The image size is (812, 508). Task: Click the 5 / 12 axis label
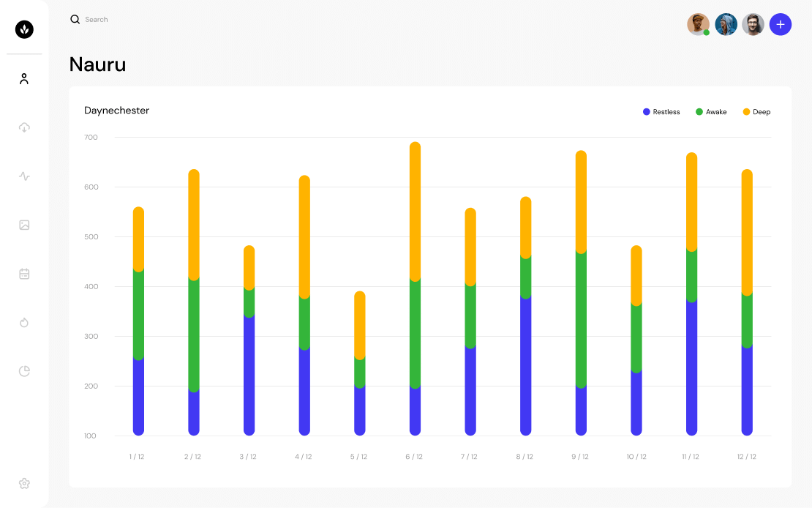(x=358, y=457)
